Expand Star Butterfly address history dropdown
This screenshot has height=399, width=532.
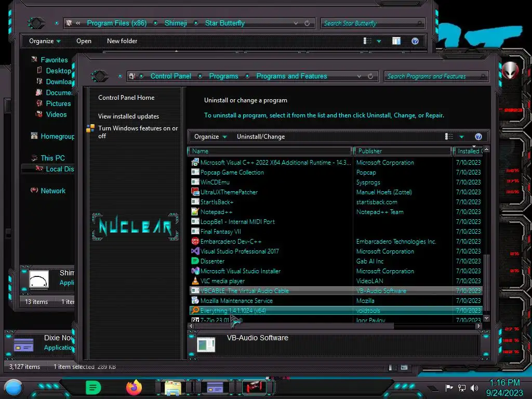[296, 23]
